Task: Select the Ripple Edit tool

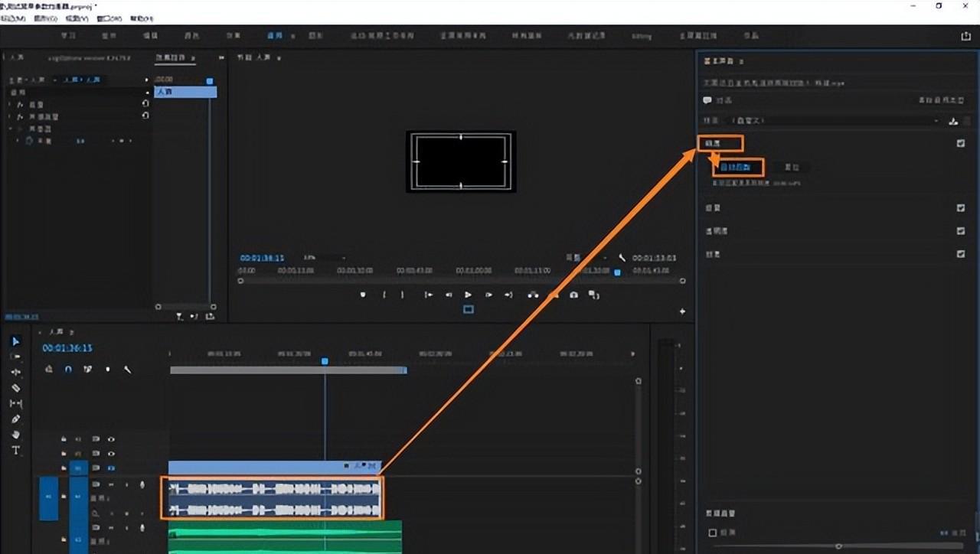Action: point(15,372)
